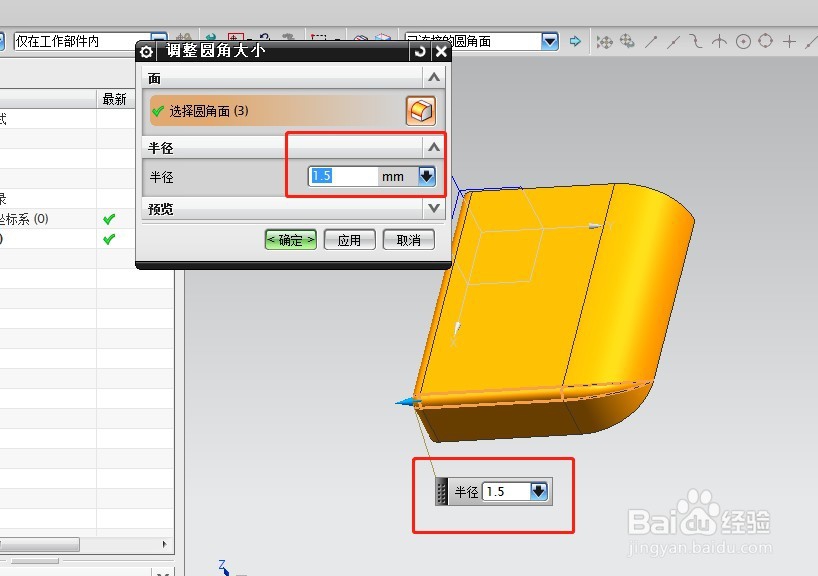818x576 pixels.
Task: Click the green checkmark beside 坐标系 (0)
Action: tap(109, 219)
